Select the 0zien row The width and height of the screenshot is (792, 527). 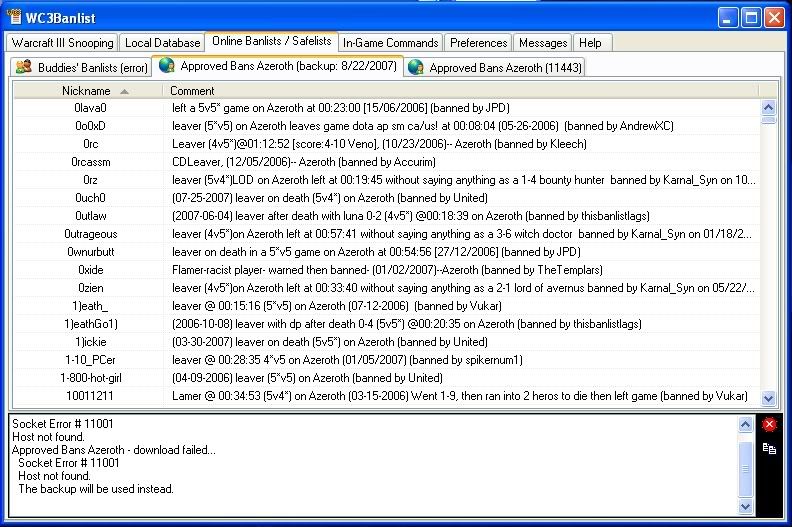(x=386, y=288)
